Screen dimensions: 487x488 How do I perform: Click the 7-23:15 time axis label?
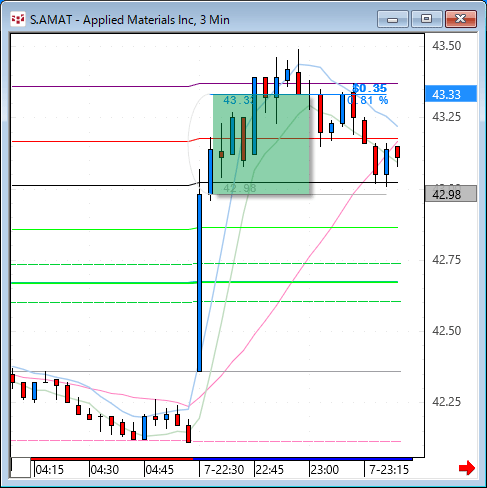[389, 470]
